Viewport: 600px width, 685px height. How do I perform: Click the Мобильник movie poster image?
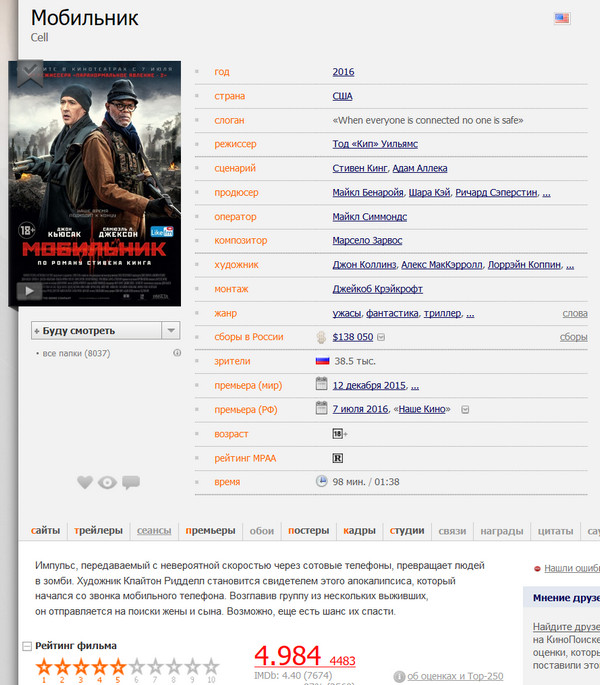click(x=95, y=180)
